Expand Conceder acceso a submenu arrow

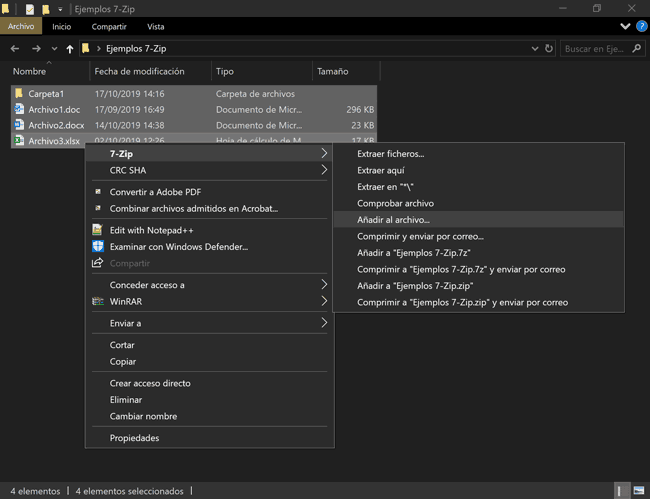tap(324, 285)
